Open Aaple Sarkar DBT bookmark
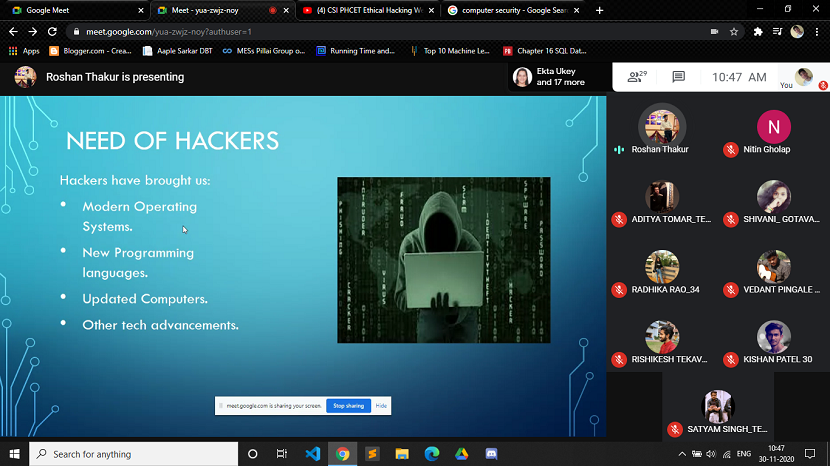Image resolution: width=830 pixels, height=466 pixels. (178, 51)
